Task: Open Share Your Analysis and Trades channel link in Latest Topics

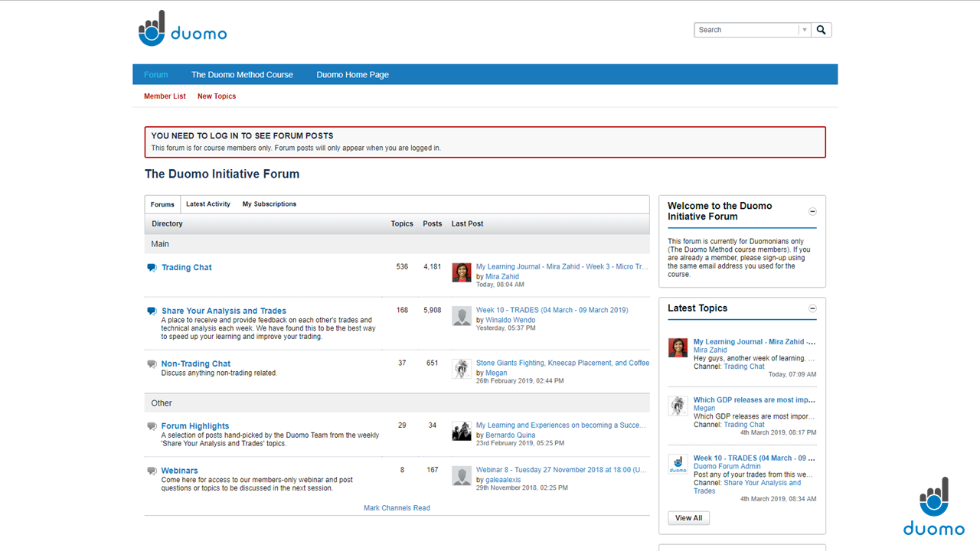Action: (747, 487)
